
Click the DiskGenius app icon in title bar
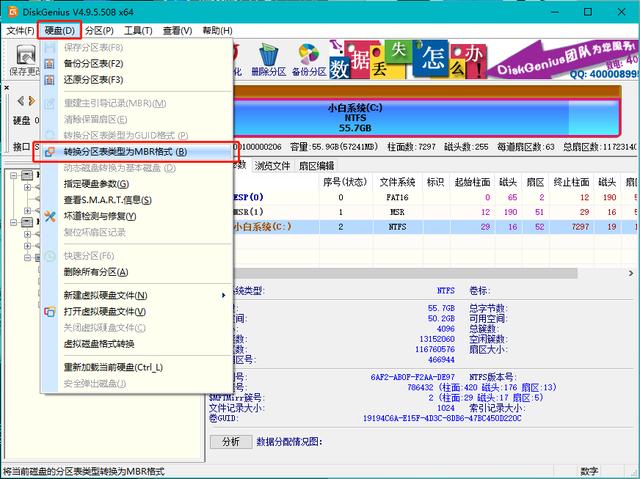(x=13, y=11)
